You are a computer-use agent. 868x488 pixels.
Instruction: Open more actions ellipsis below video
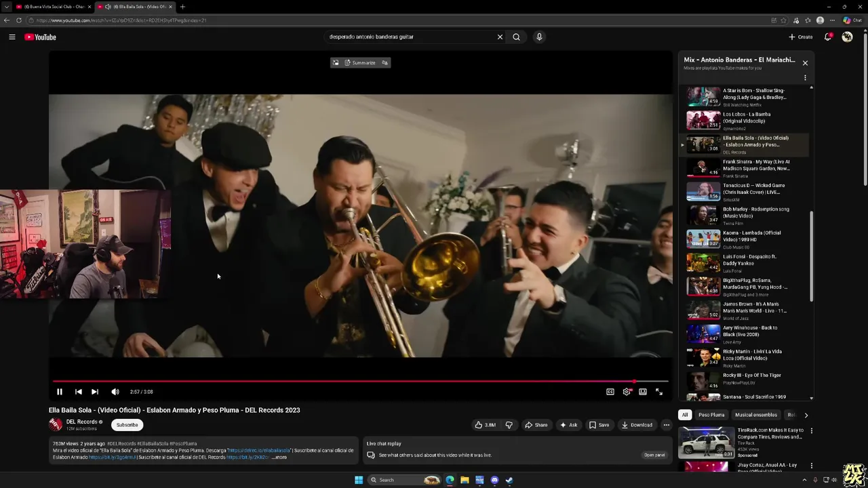click(666, 425)
